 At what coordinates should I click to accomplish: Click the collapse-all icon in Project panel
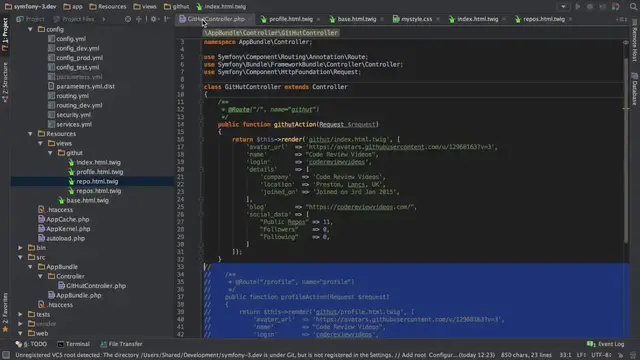(139, 19)
